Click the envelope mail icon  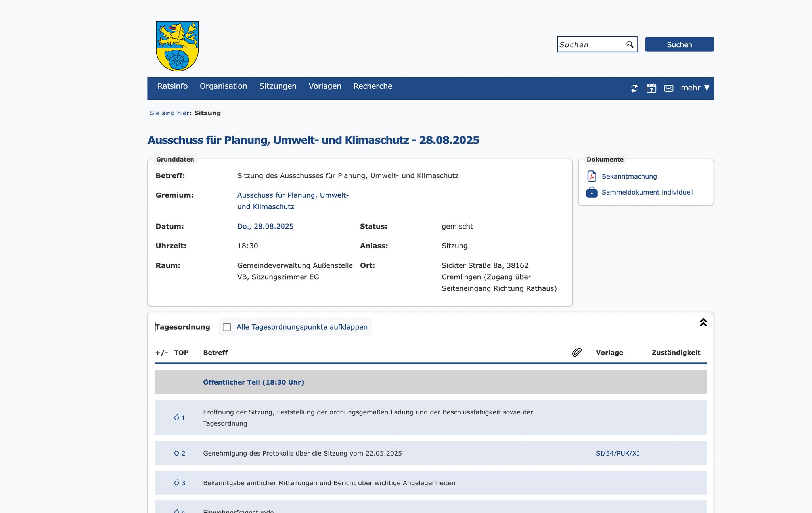[x=668, y=88]
